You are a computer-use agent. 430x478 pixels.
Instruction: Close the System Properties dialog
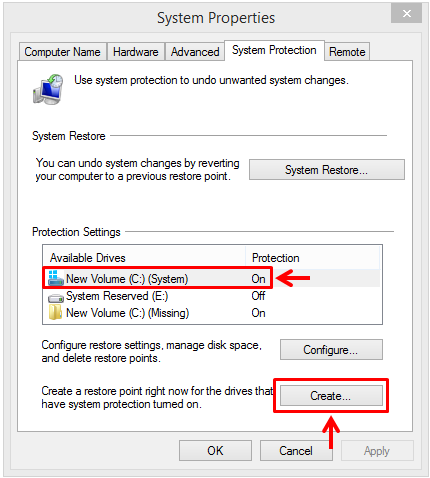[x=406, y=14]
